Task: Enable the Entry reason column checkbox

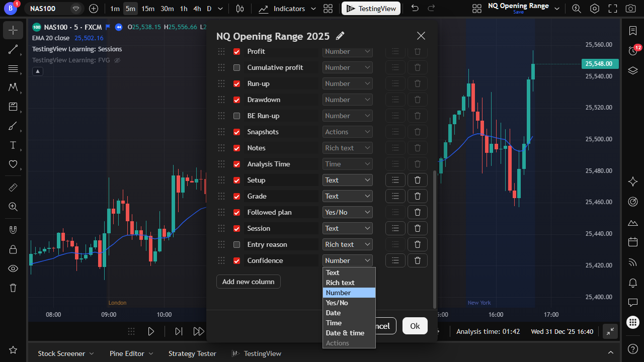Action: point(236,244)
